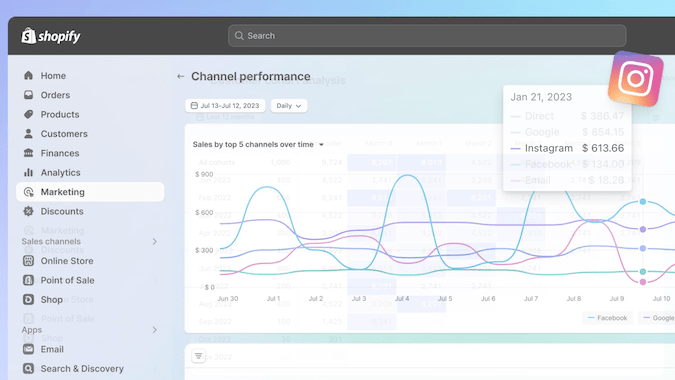Screen dimensions: 675x380
Task: Click the Google row in tooltip
Action: tap(567, 132)
